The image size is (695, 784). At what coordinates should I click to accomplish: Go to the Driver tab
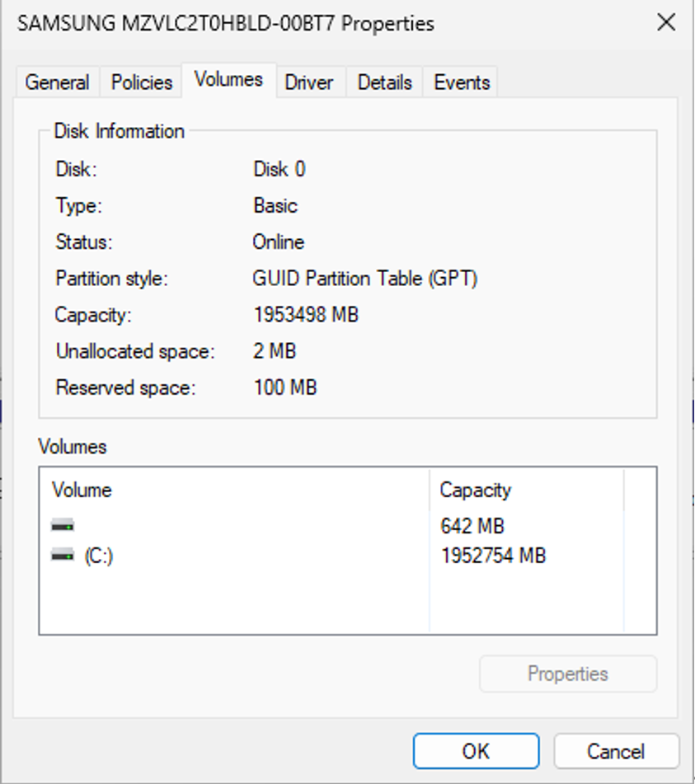(308, 82)
